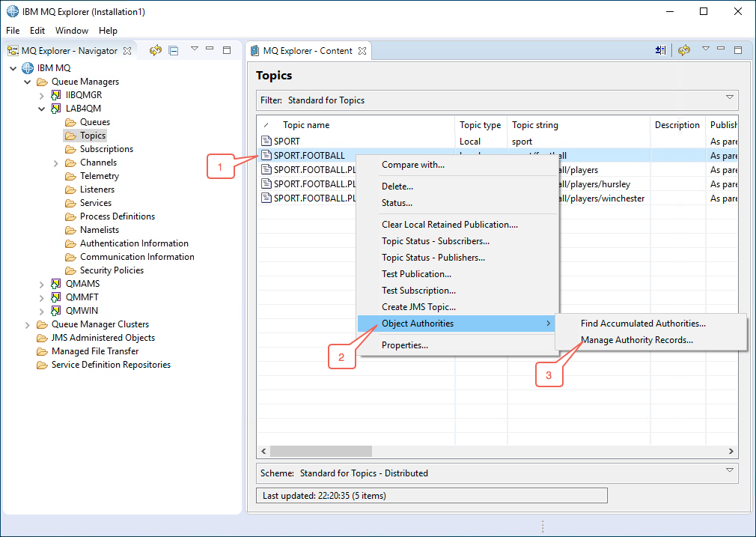Open the Scheme dropdown arrow
This screenshot has height=537, width=756.
coord(730,470)
